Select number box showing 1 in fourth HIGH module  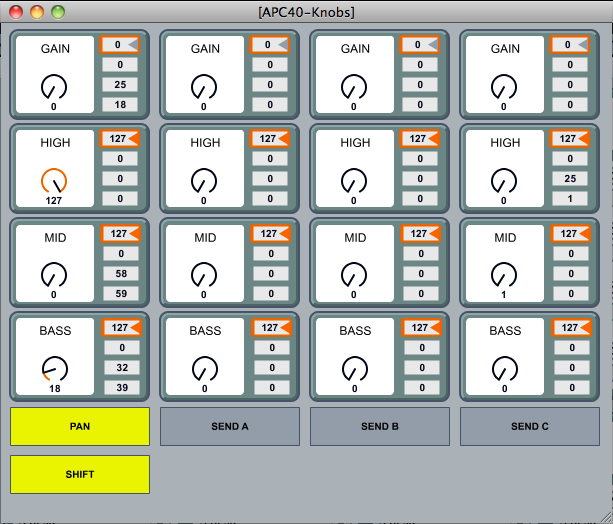(x=570, y=199)
